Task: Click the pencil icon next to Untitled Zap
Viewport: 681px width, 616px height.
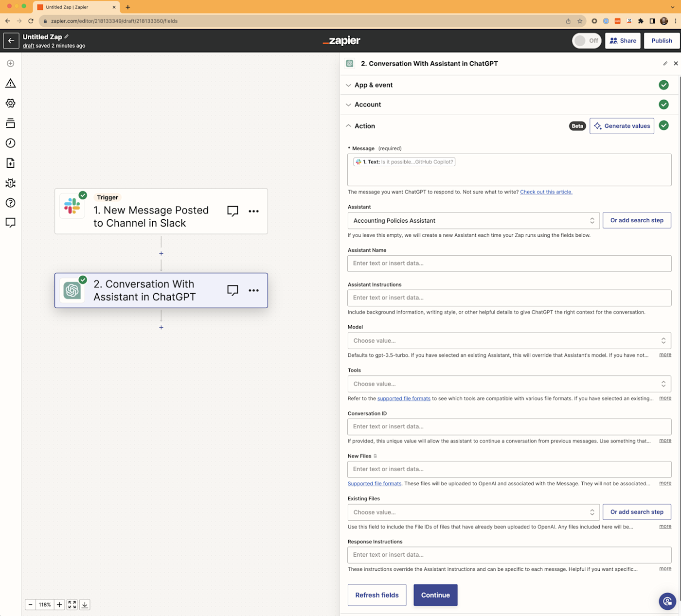Action: click(x=67, y=36)
